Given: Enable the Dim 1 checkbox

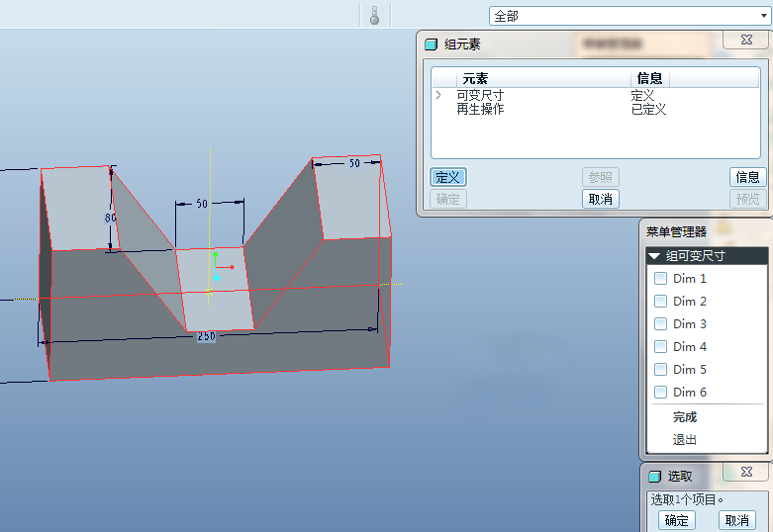Looking at the screenshot, I should click(x=661, y=279).
